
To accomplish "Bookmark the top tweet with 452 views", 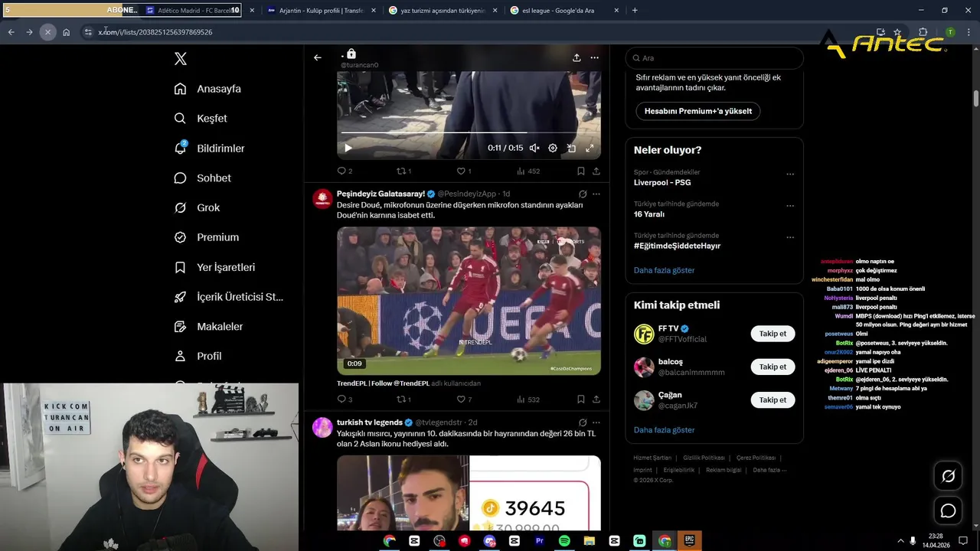I will click(x=581, y=171).
